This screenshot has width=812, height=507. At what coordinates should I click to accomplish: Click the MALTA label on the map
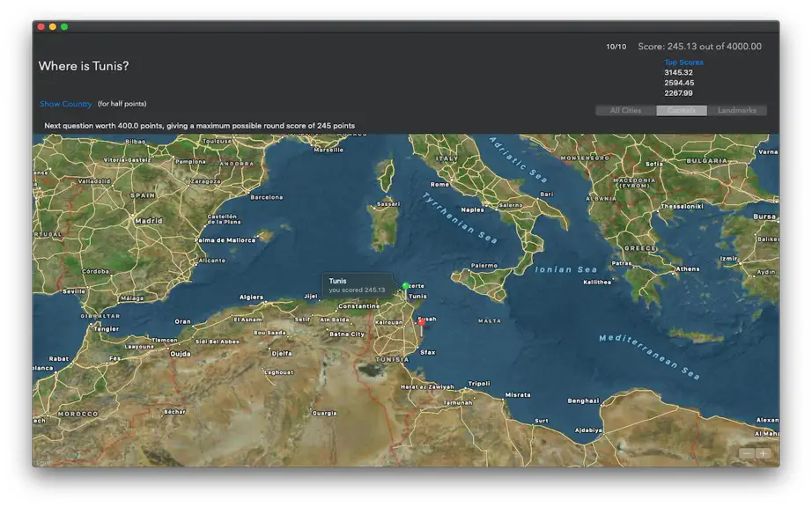pos(490,320)
